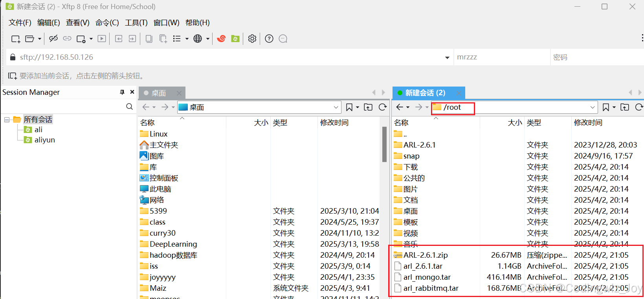The height and width of the screenshot is (299, 644).
Task: Go to parent folder in remote pane
Action: click(625, 107)
